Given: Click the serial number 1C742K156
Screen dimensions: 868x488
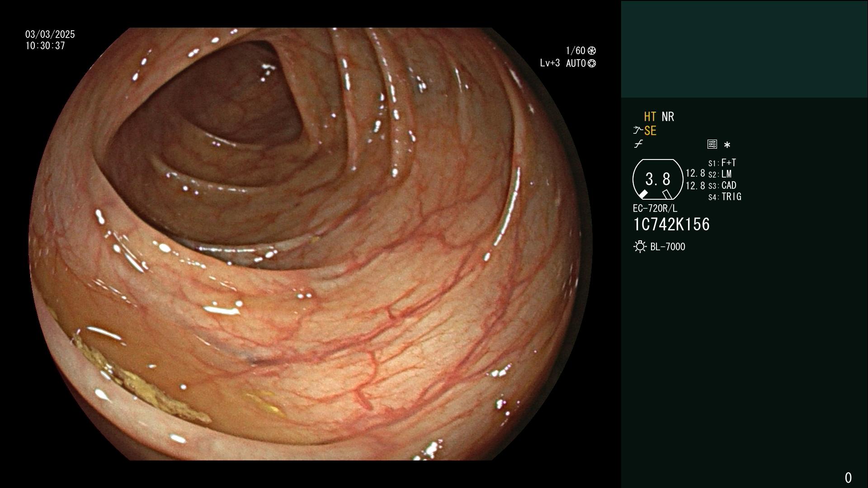Looking at the screenshot, I should (671, 224).
